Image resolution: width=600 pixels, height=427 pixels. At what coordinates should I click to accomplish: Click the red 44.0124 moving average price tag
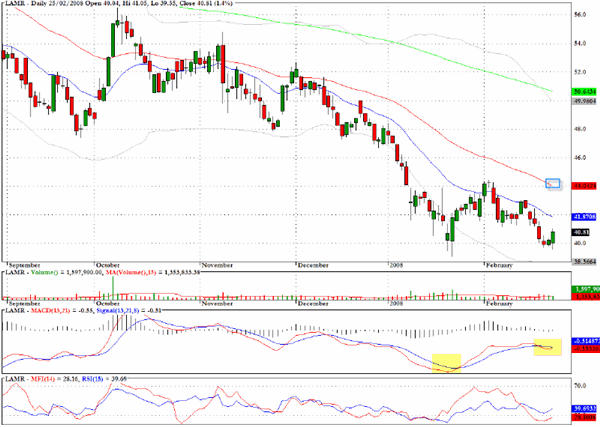(584, 186)
